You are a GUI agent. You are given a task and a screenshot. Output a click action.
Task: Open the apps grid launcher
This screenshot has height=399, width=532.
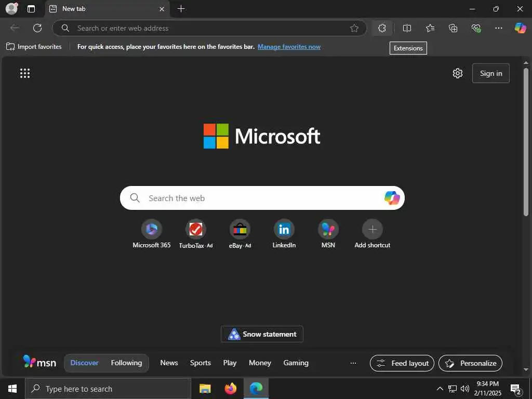(25, 73)
